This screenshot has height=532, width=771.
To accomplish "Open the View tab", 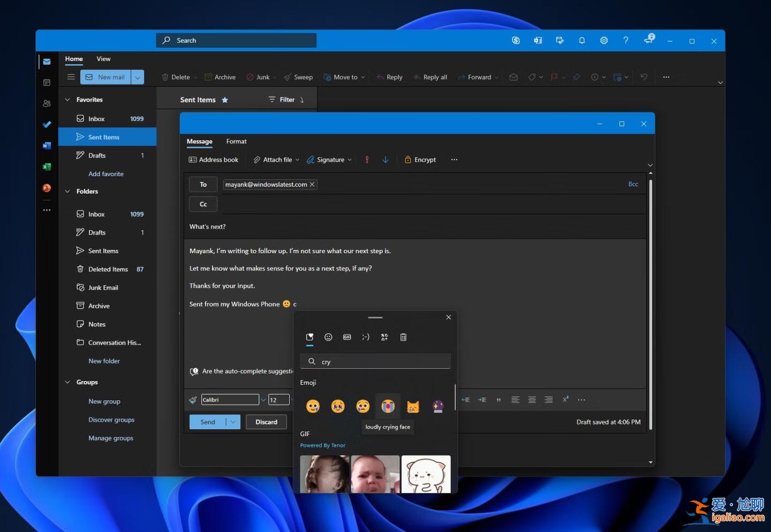I will click(103, 59).
